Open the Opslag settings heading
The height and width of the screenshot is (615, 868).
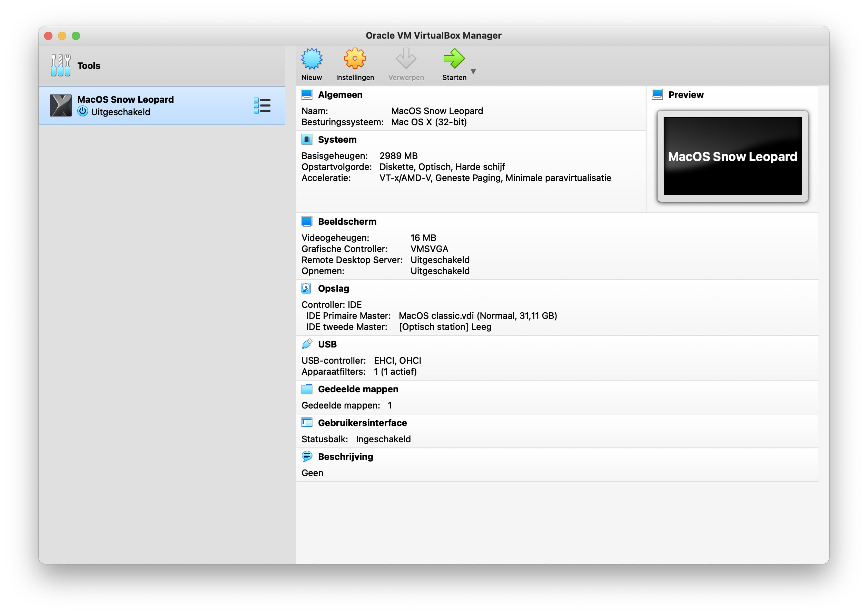333,289
